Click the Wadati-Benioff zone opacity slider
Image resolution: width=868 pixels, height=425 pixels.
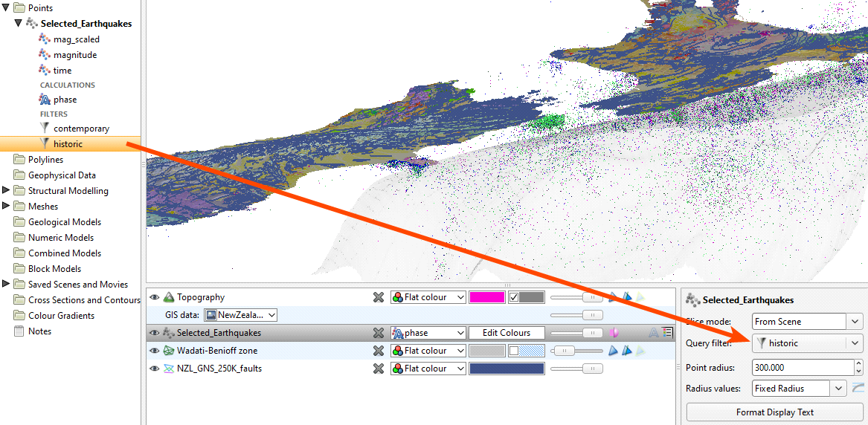[576, 351]
